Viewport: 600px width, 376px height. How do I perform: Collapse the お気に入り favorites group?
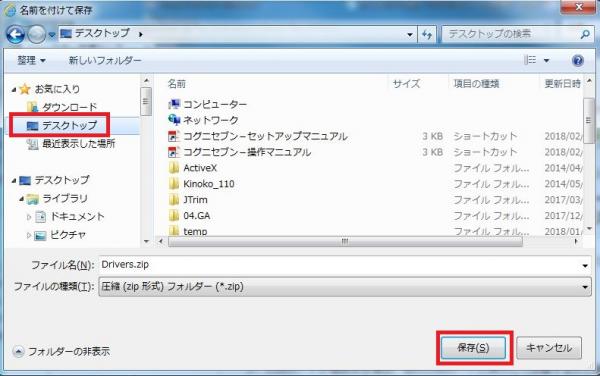(x=14, y=90)
